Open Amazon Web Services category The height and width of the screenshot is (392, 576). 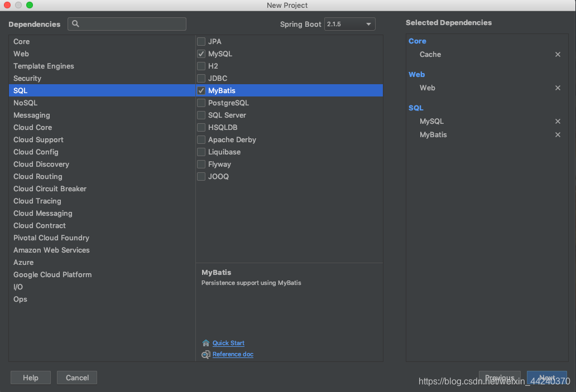[102, 250]
